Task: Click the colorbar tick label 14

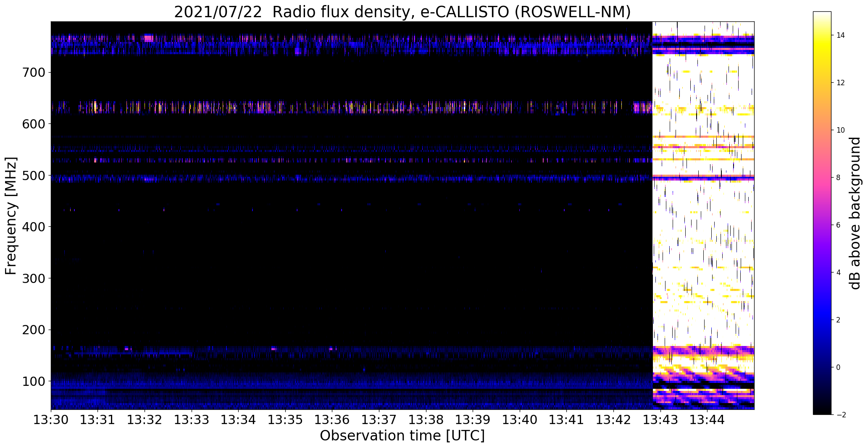Action: (841, 35)
